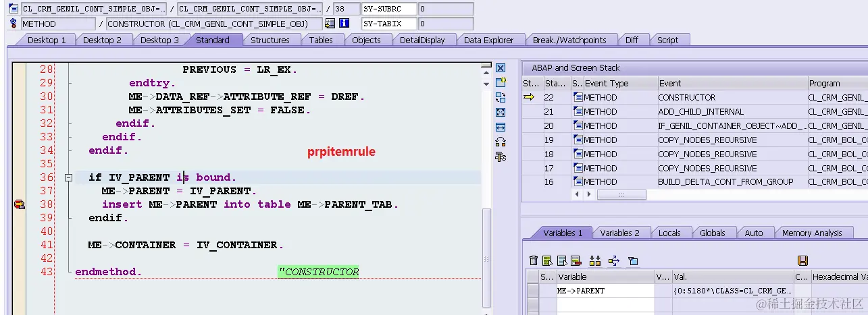Click the METHOD icon in stack level 21 row
Viewport: 868px width, 315px height.
pos(578,111)
